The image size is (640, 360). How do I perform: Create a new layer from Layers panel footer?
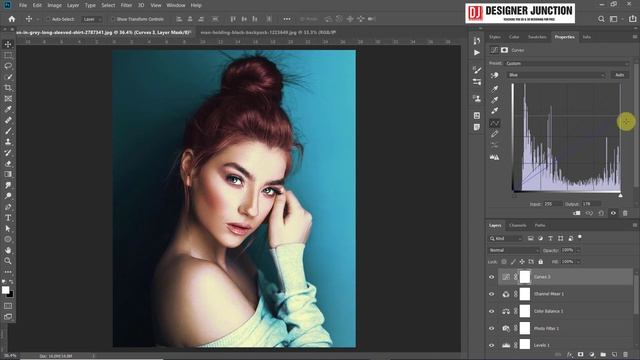pos(614,355)
